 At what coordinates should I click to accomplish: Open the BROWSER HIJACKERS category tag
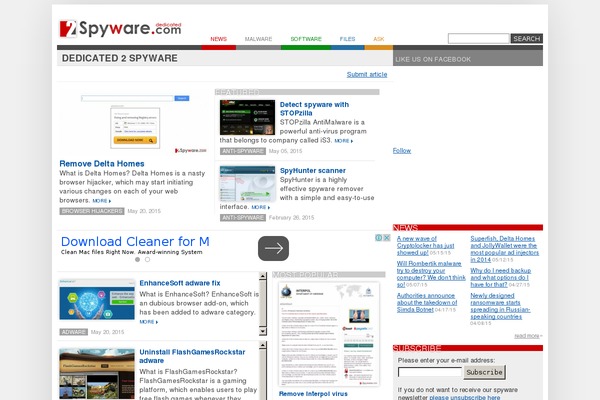point(92,211)
